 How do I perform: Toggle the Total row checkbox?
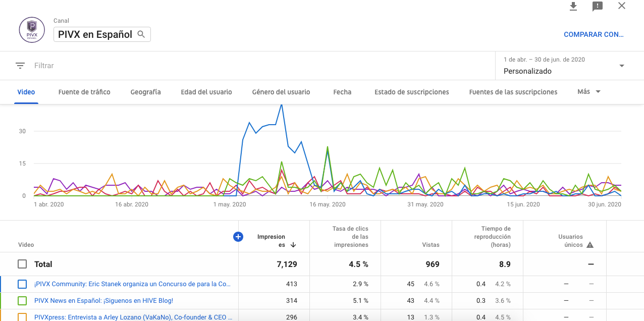pyautogui.click(x=22, y=264)
